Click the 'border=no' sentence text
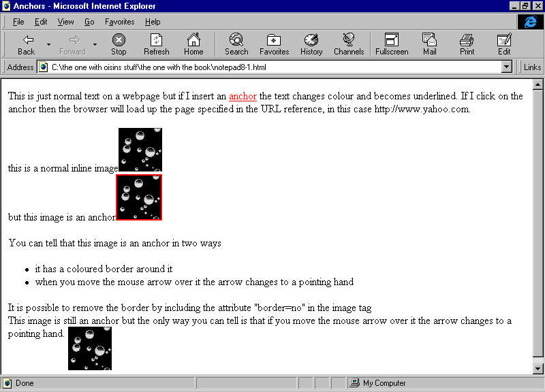The image size is (545, 392). (190, 308)
